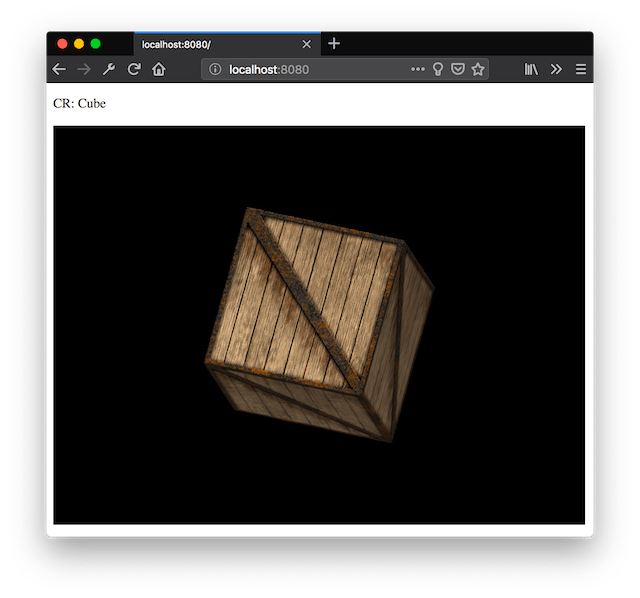Viewport: 640px width, 598px height.
Task: Close the localhost:8080 tab
Action: 307,44
